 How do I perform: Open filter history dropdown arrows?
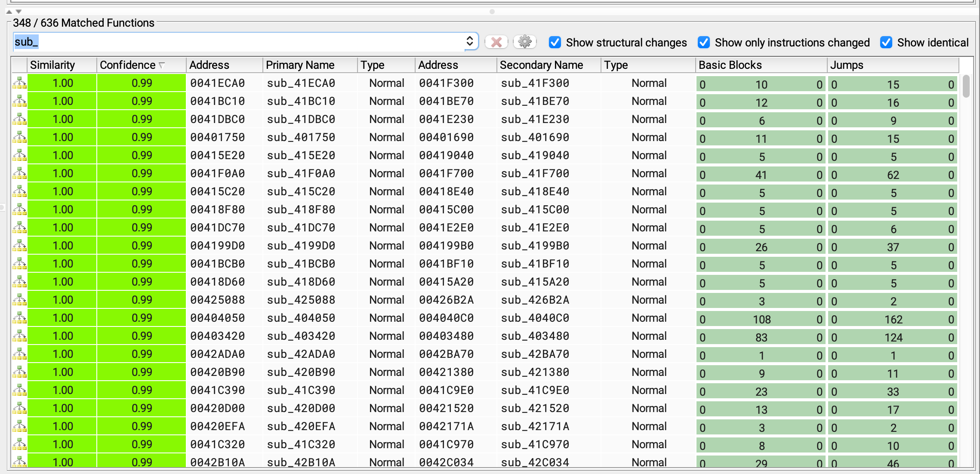tap(470, 41)
